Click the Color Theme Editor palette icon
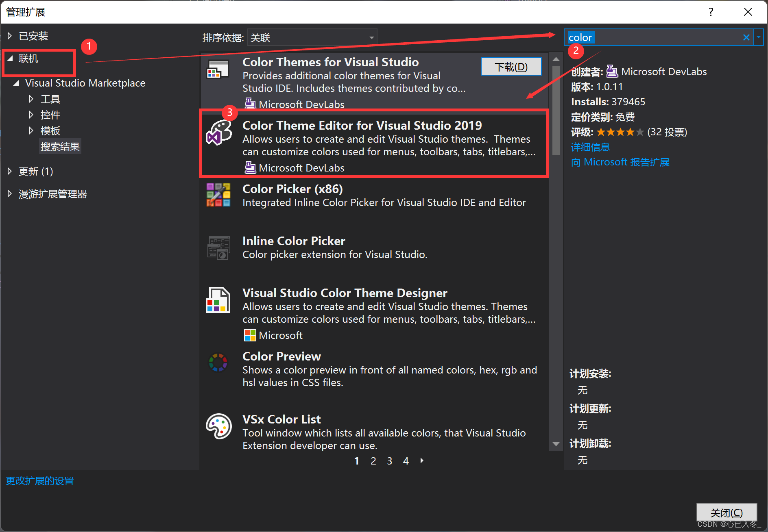Image resolution: width=768 pixels, height=532 pixels. pyautogui.click(x=219, y=132)
